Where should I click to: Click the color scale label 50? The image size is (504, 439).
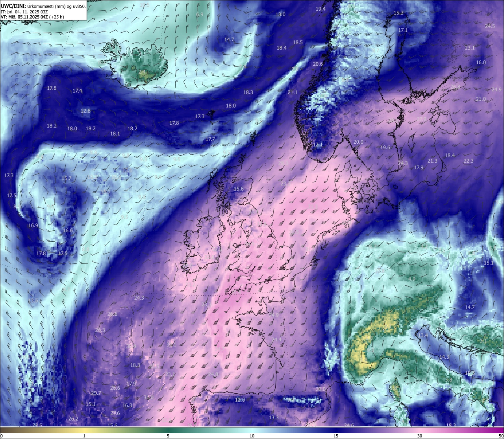tap(501, 436)
